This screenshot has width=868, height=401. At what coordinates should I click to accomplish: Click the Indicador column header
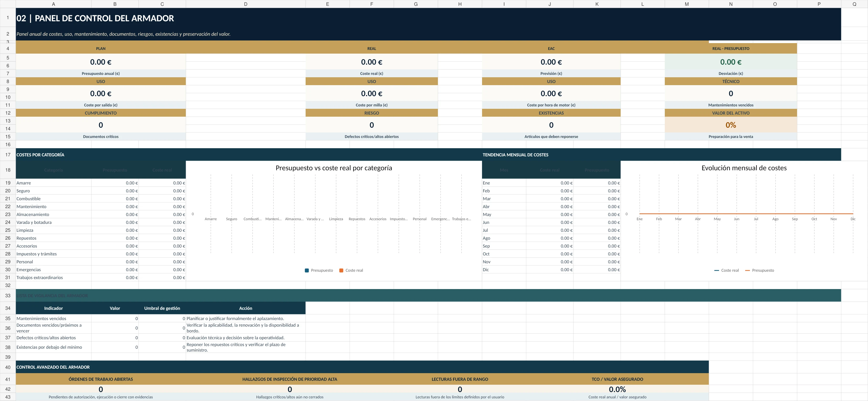click(53, 308)
